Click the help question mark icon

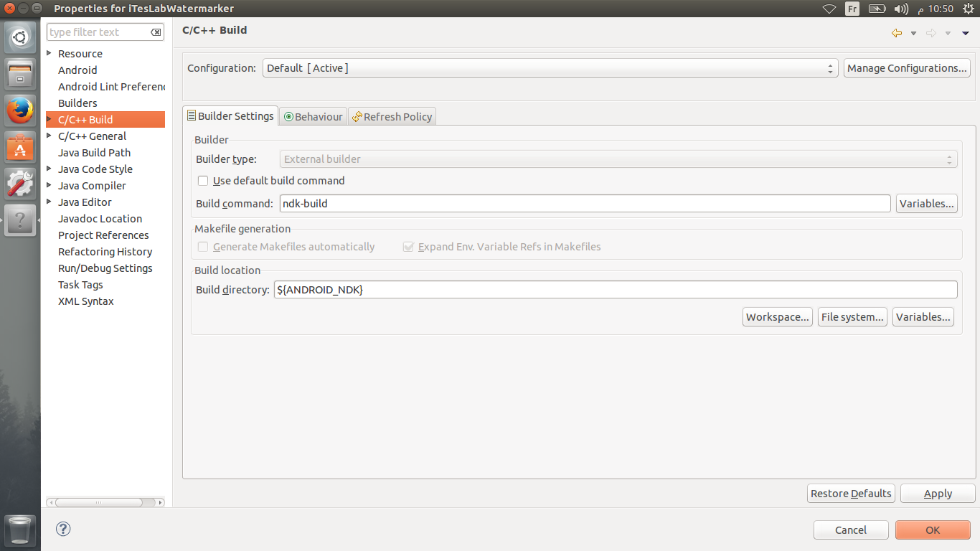(x=63, y=529)
